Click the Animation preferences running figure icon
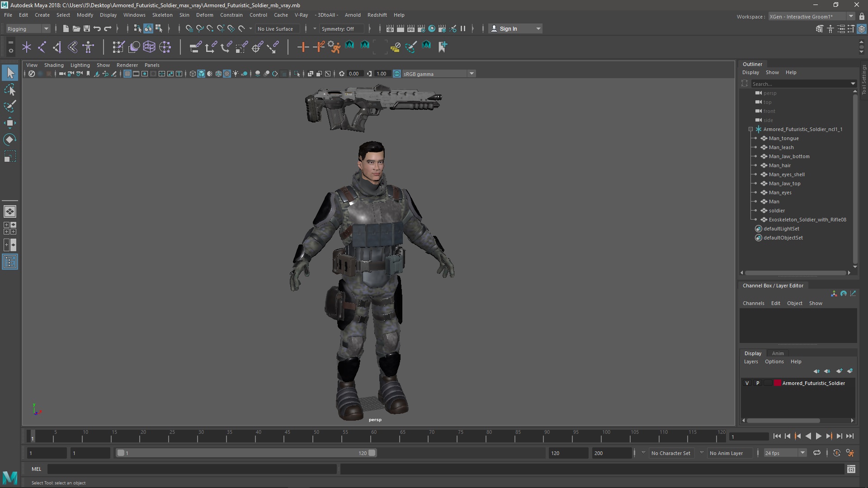Screen dimensions: 868x488 click(x=850, y=453)
